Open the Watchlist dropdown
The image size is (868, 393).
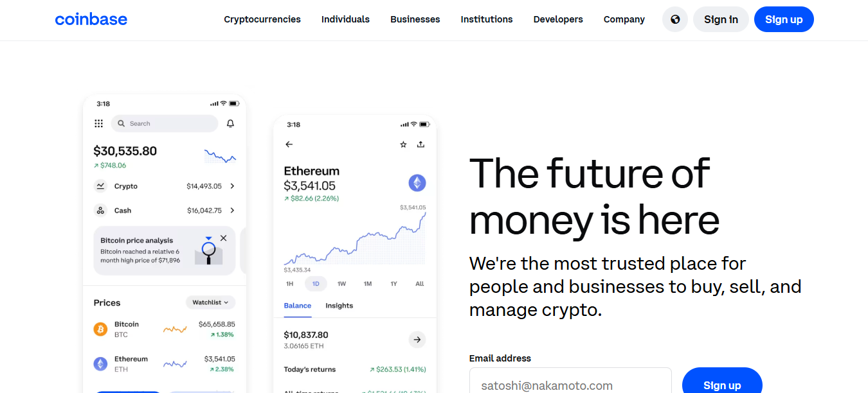point(211,302)
